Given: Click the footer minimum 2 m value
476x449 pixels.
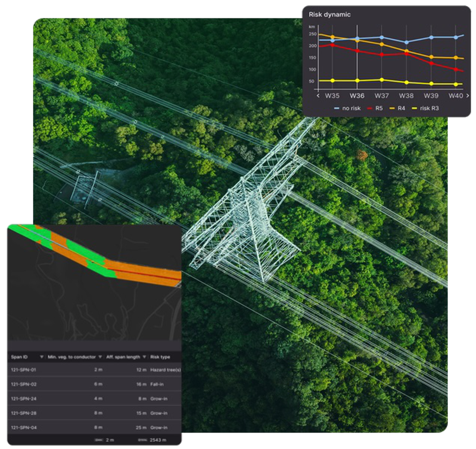Looking at the screenshot, I should point(110,440).
